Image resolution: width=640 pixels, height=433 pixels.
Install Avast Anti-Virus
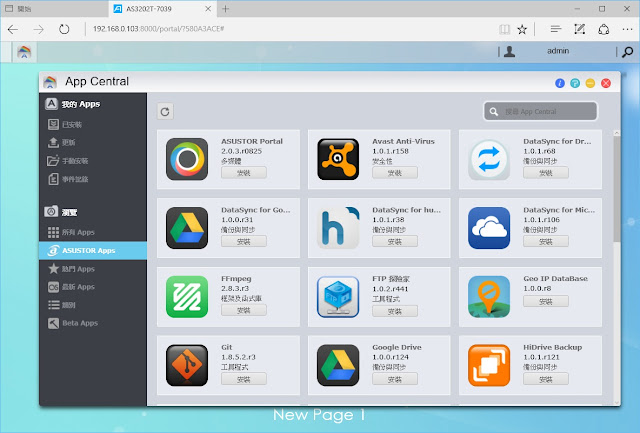coord(395,173)
